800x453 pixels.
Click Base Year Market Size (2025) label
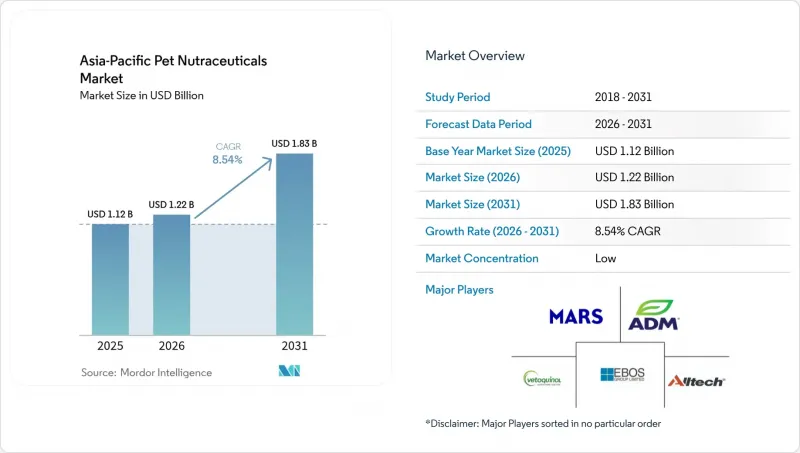tap(498, 151)
